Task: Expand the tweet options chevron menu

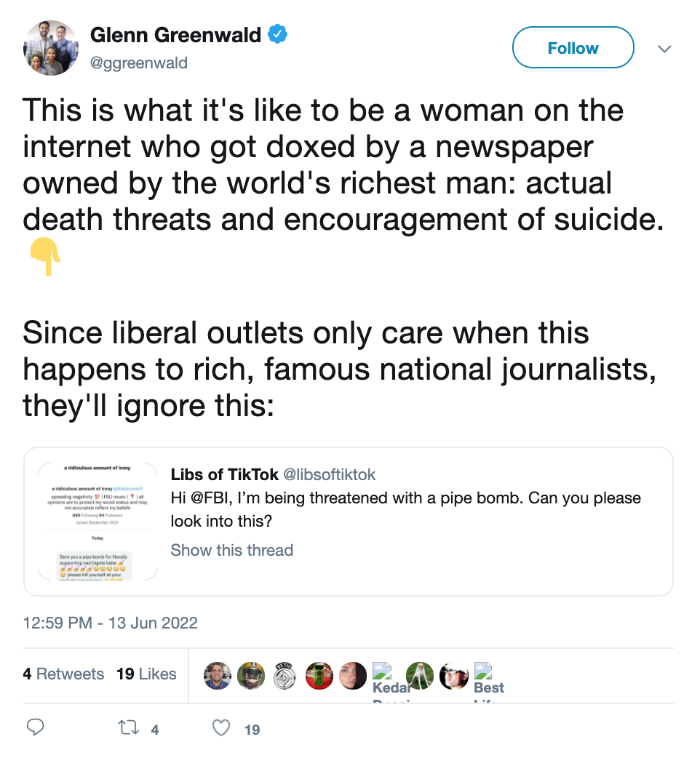Action: click(664, 49)
